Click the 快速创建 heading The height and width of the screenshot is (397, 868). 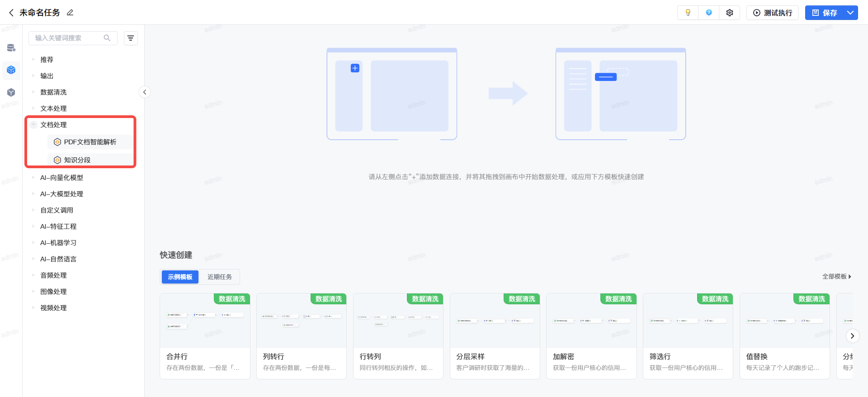click(x=176, y=255)
